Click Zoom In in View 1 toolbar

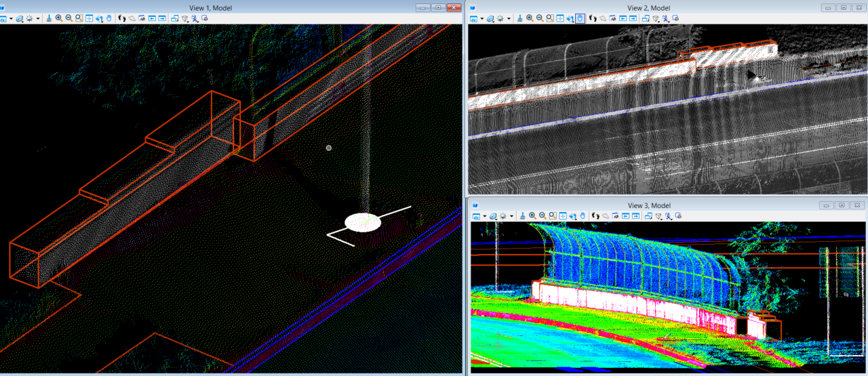(x=59, y=18)
